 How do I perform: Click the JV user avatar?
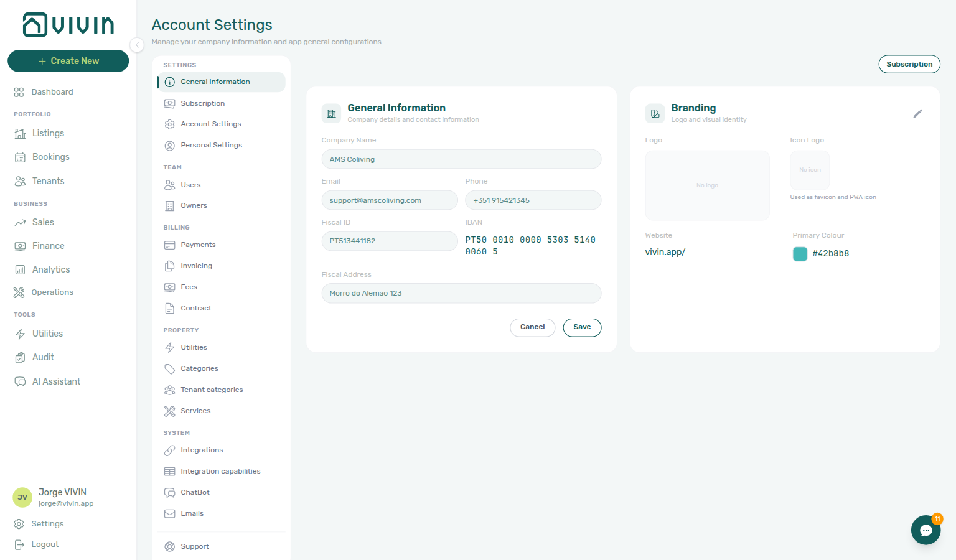click(22, 497)
